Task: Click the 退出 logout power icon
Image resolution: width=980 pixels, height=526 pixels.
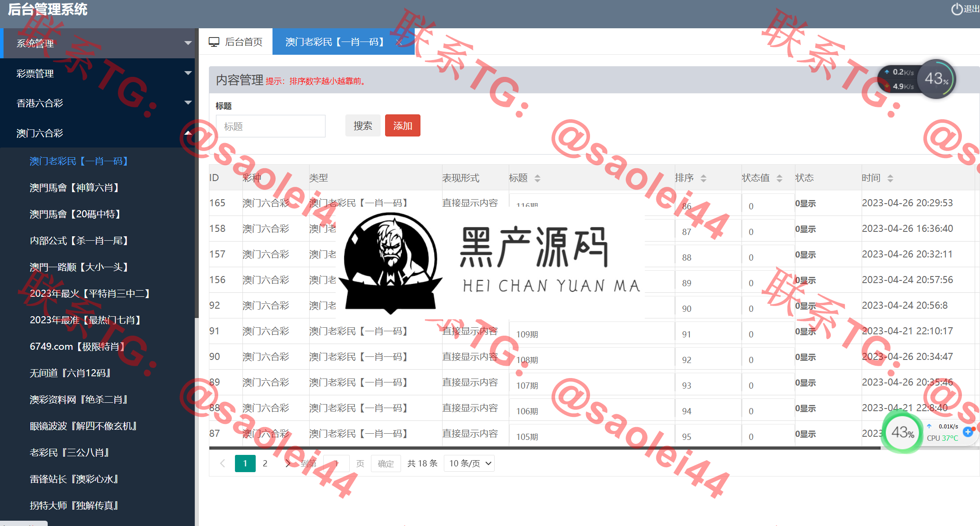Action: pos(956,9)
